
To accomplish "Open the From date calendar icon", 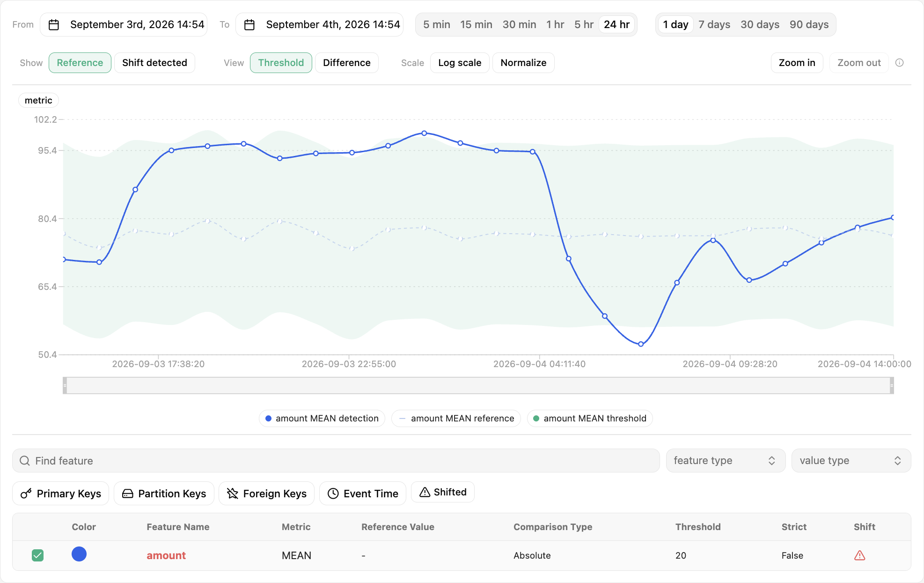I will (x=54, y=25).
